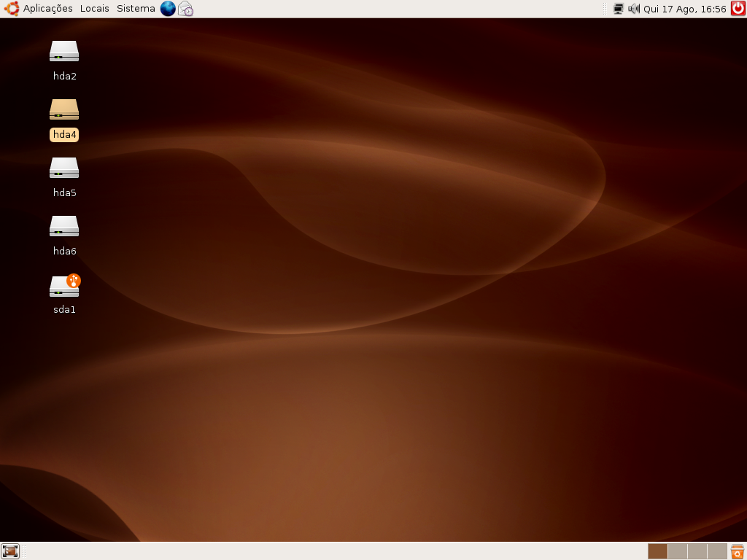Switch to the second workspace
This screenshot has height=560, width=747.
pyautogui.click(x=678, y=551)
